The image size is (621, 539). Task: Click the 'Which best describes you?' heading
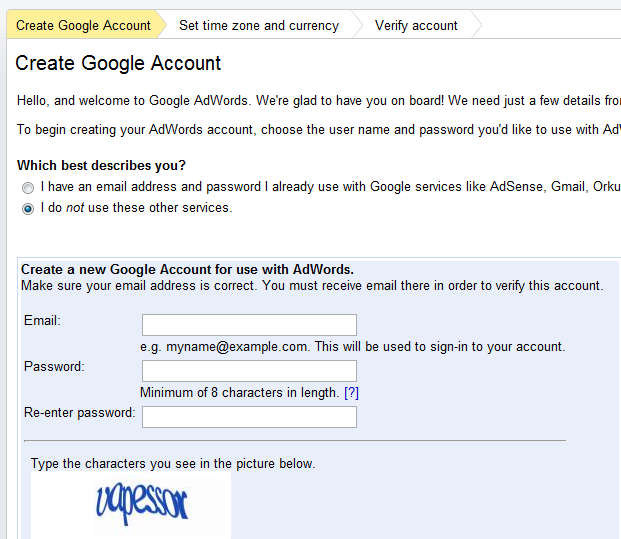point(101,165)
